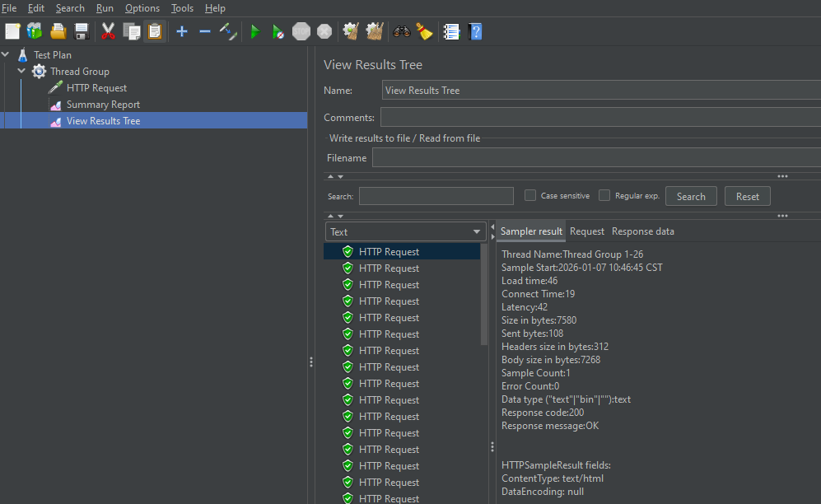
Task: Switch to the Response data tab
Action: coord(642,231)
